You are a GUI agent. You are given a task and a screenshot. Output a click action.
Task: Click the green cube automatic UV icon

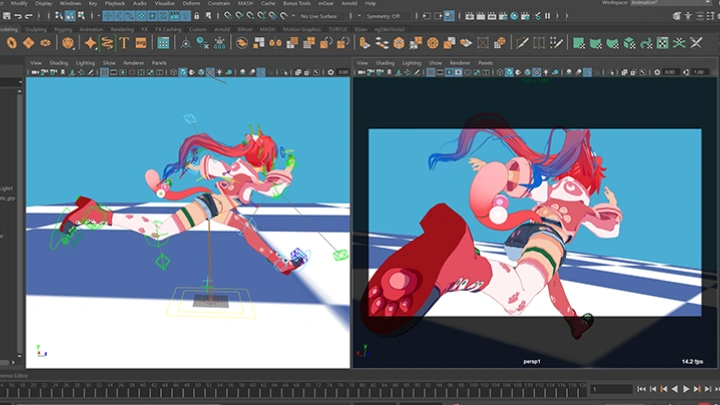coord(629,43)
